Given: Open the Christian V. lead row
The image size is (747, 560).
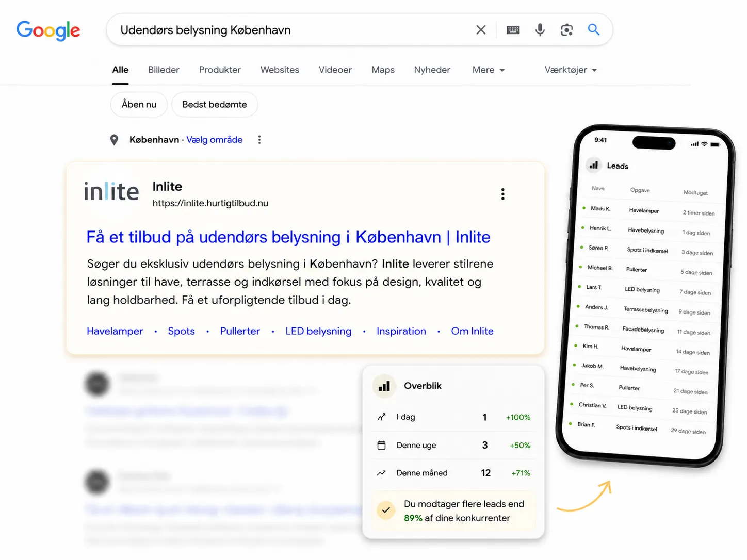Looking at the screenshot, I should [639, 407].
